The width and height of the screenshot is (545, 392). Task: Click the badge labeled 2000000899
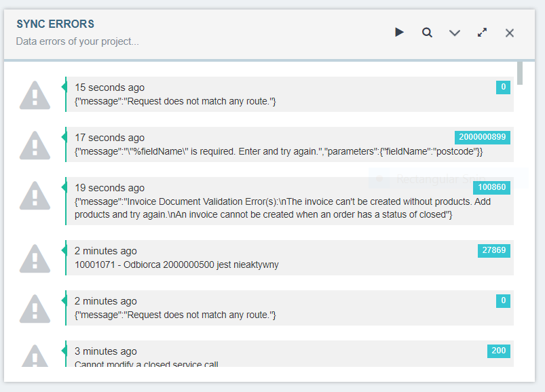coord(482,137)
